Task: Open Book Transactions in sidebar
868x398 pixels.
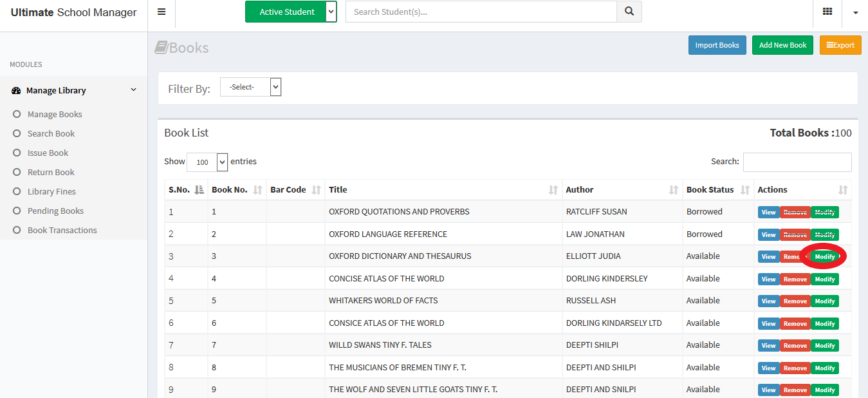Action: coord(62,230)
